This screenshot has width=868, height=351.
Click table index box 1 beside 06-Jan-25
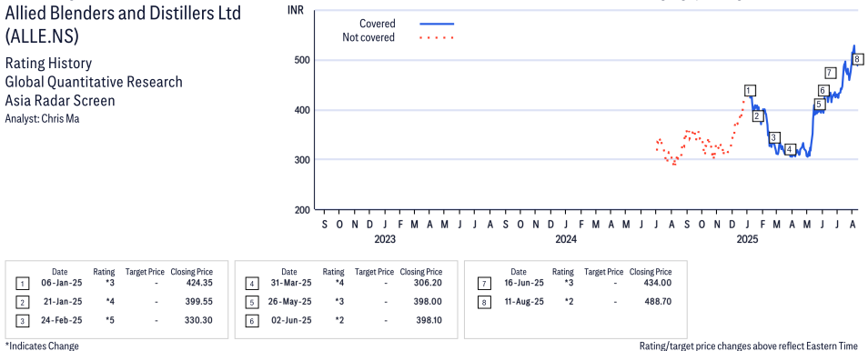point(22,284)
